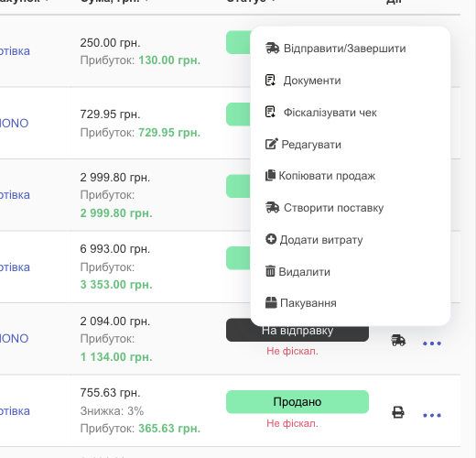The height and width of the screenshot is (458, 476).
Task: Choose Видалити from the menu
Action: [x=297, y=271]
